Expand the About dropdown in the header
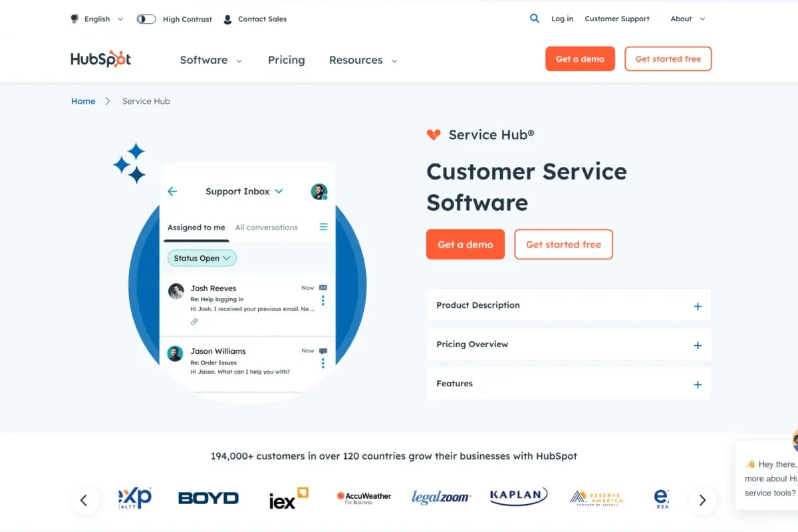Image resolution: width=798 pixels, height=532 pixels. (x=687, y=19)
